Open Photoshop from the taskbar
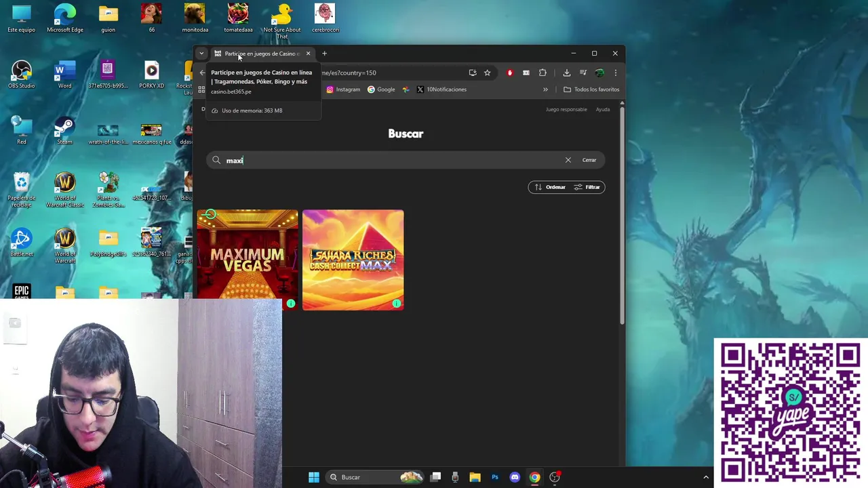Image resolution: width=868 pixels, height=488 pixels. pyautogui.click(x=495, y=477)
